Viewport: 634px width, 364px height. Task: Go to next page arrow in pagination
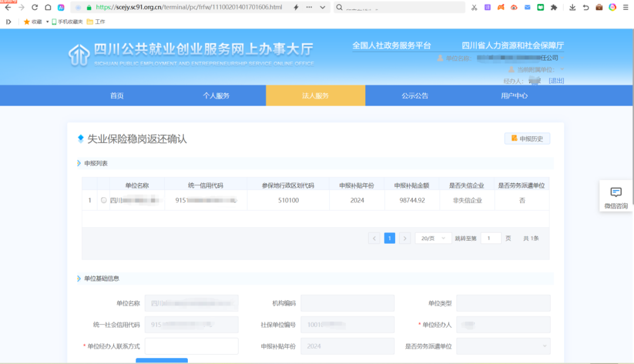405,238
